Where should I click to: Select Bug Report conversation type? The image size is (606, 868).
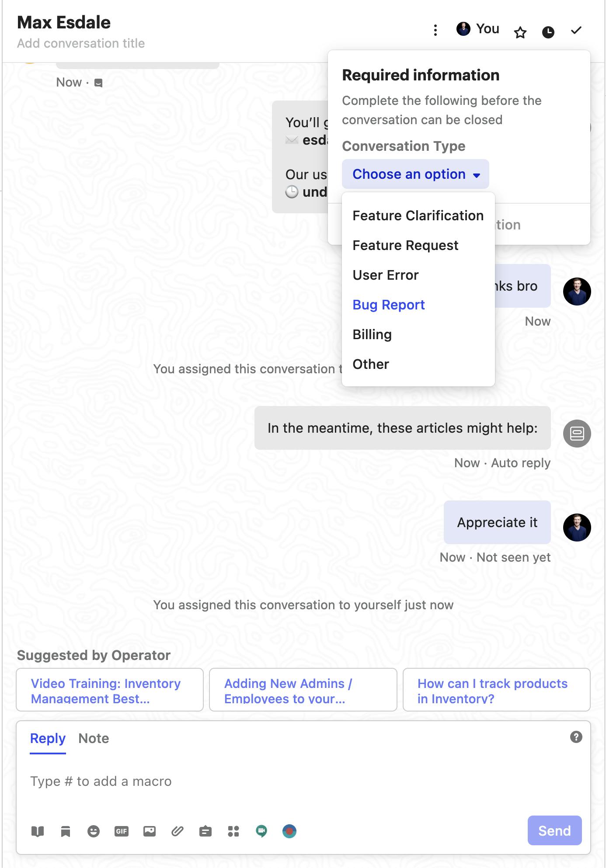click(389, 305)
